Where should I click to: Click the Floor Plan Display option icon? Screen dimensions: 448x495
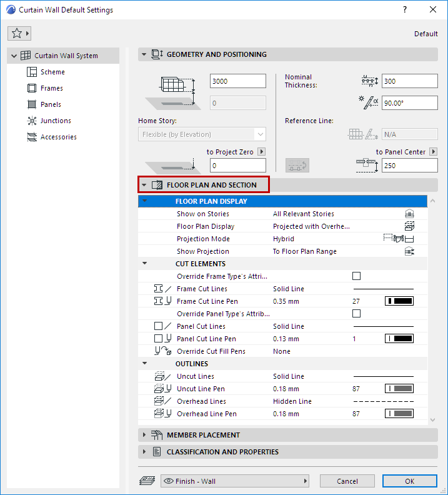(409, 226)
